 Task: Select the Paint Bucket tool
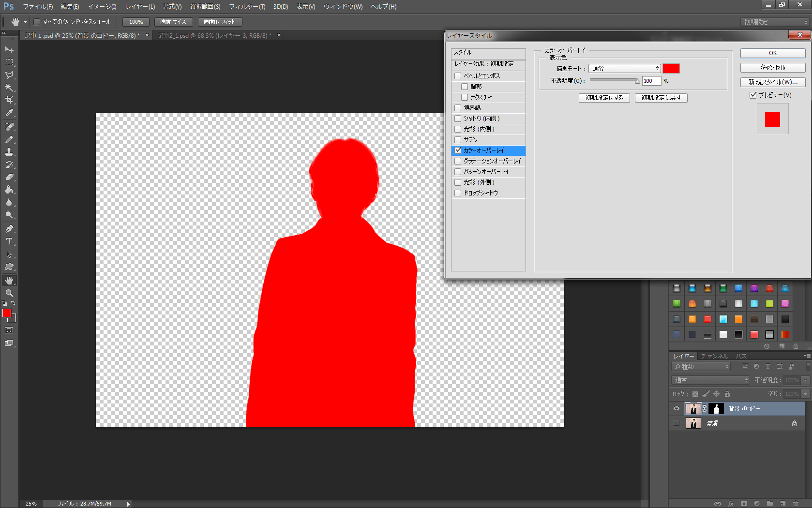[x=9, y=190]
